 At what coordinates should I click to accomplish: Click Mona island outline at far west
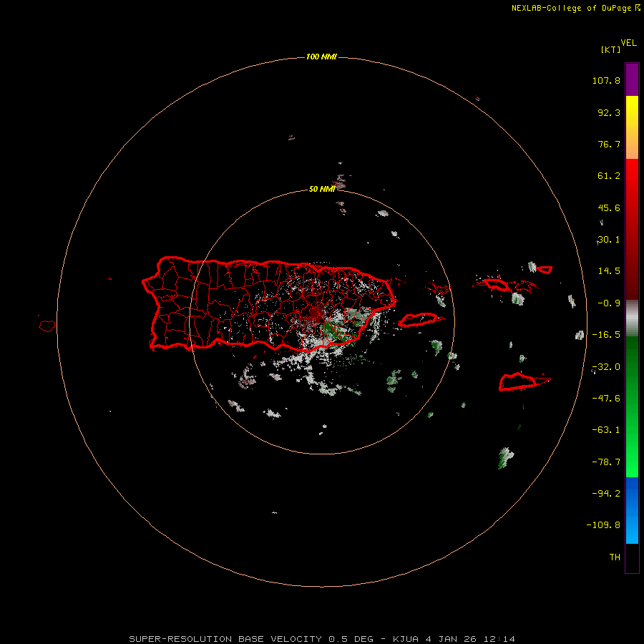[x=47, y=326]
